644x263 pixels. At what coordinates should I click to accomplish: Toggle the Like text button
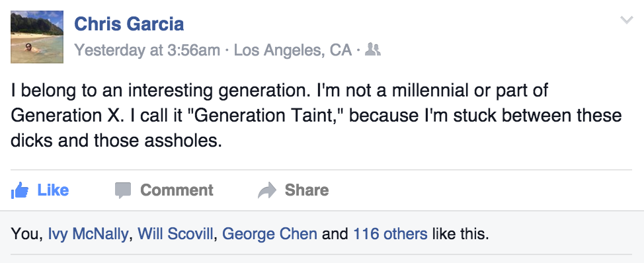tap(53, 190)
